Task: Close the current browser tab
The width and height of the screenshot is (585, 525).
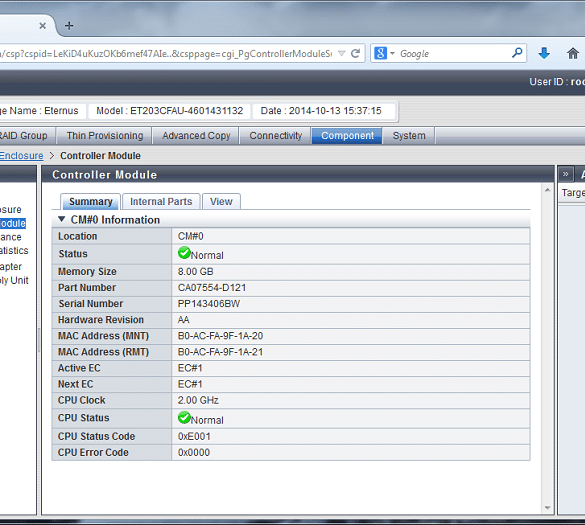Action: pos(43,26)
